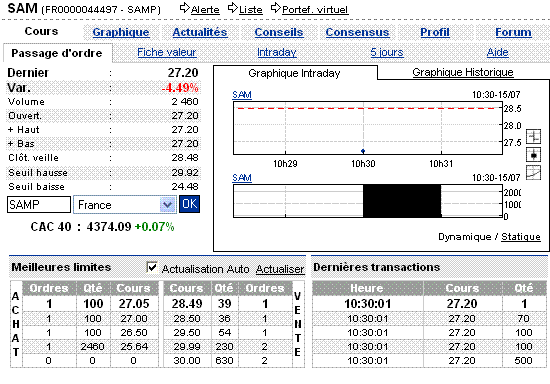This screenshot has height=384, width=550.
Task: Click the bid quantity 2460
Action: (x=93, y=346)
